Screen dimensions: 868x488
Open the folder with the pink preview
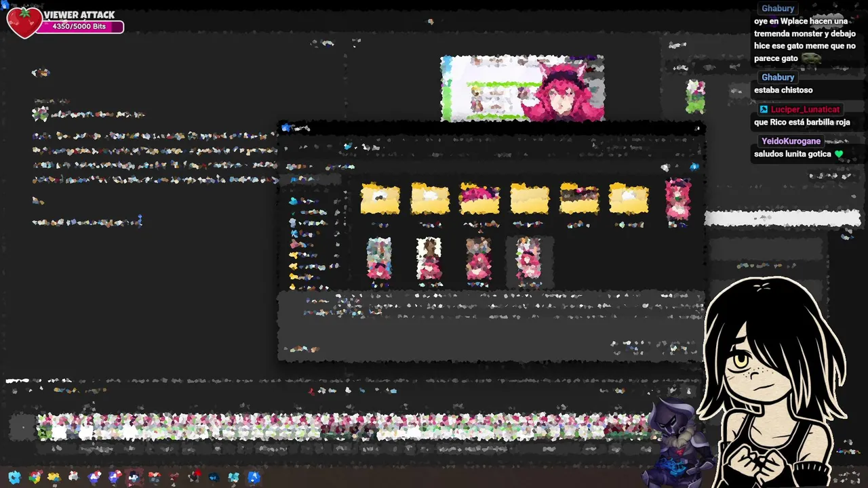(479, 199)
